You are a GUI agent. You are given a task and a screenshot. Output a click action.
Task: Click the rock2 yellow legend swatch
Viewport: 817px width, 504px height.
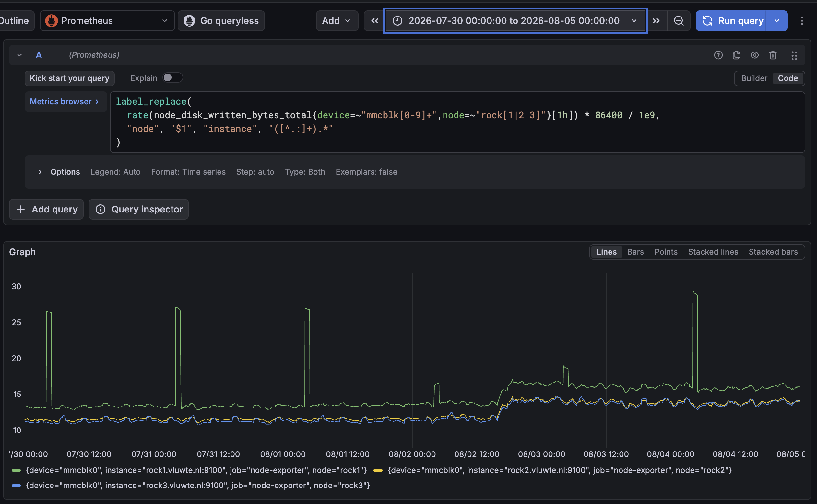coord(378,470)
